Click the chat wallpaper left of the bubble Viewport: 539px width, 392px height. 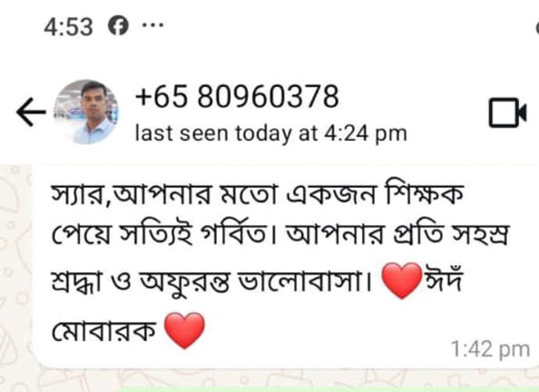pos(16,269)
